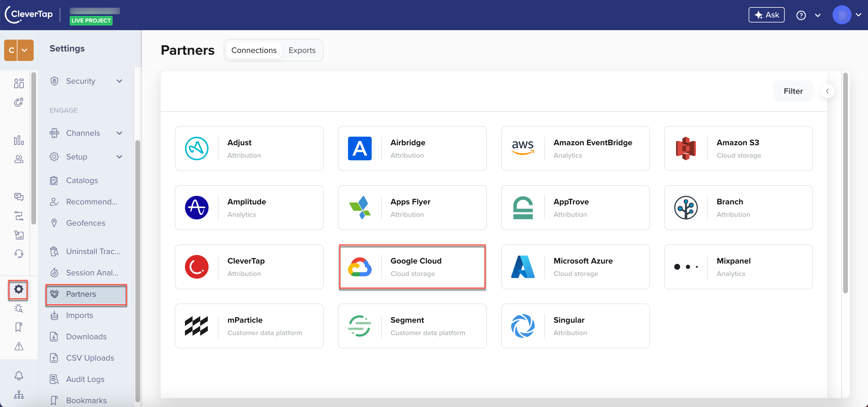Click the Airbridge partner logo

pyautogui.click(x=360, y=148)
